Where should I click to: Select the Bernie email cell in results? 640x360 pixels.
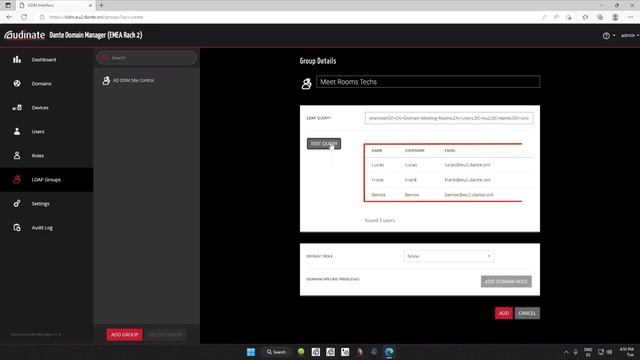point(469,195)
